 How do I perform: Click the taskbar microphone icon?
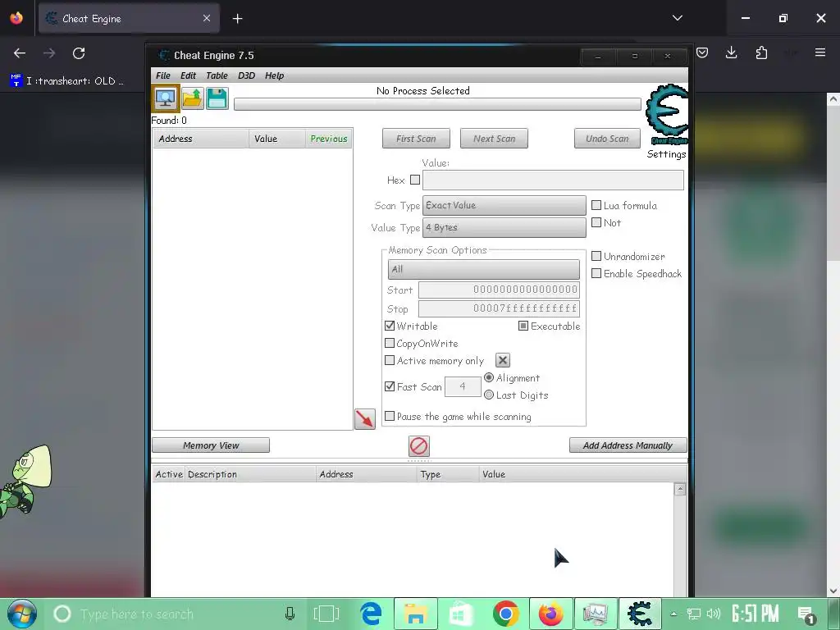coord(290,614)
